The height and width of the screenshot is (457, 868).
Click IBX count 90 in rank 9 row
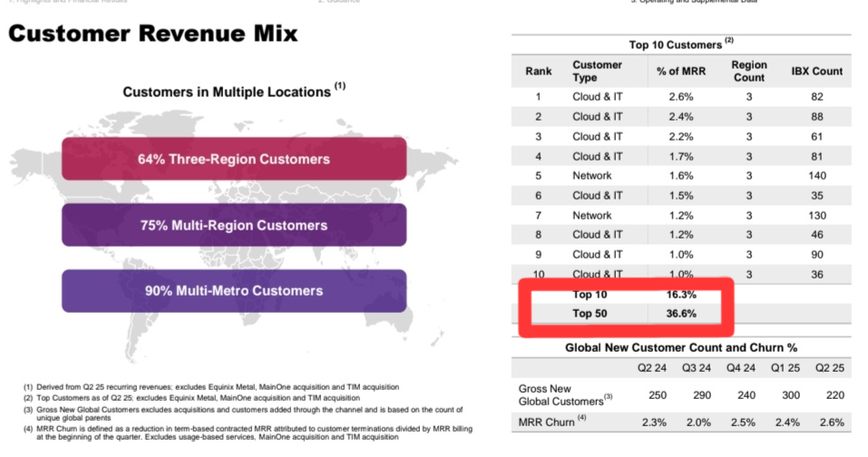click(x=817, y=255)
